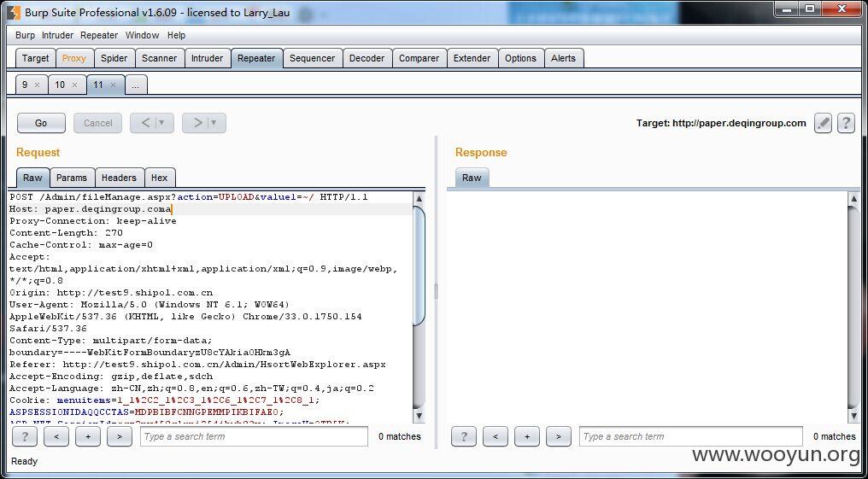Screen dimensions: 868x479
Task: Click the request scrollbar up arrow
Action: [419, 198]
